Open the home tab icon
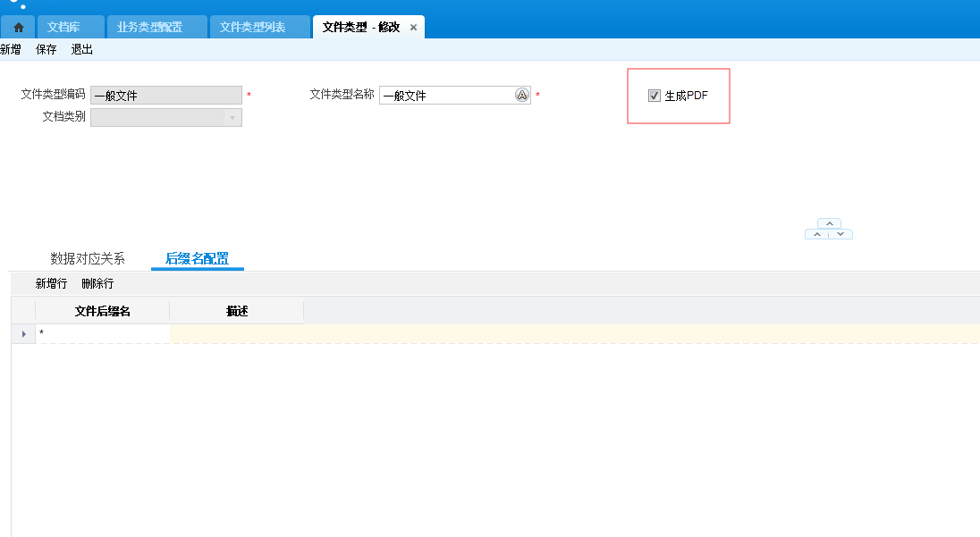The height and width of the screenshot is (537, 980). [19, 28]
